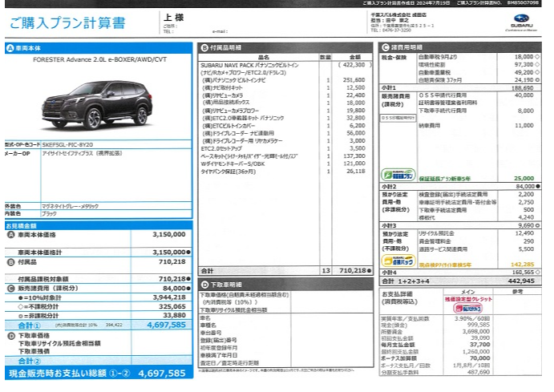Click the 毎月支払金額 value 37,700
Viewport: 554px width, 392px height.
click(x=479, y=345)
